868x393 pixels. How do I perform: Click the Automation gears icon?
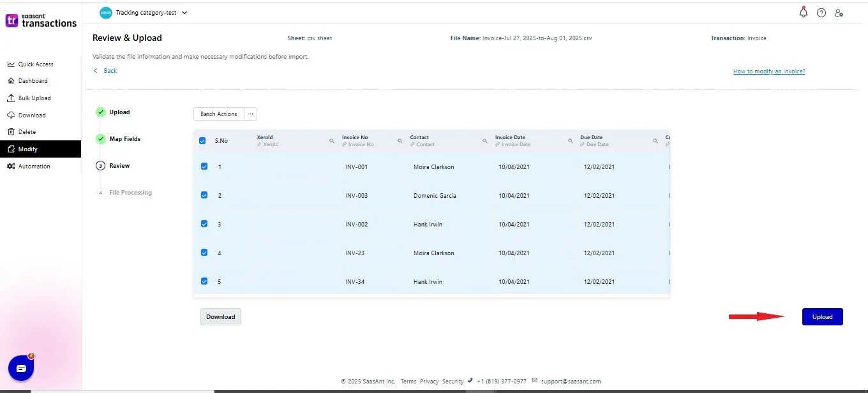pyautogui.click(x=11, y=167)
